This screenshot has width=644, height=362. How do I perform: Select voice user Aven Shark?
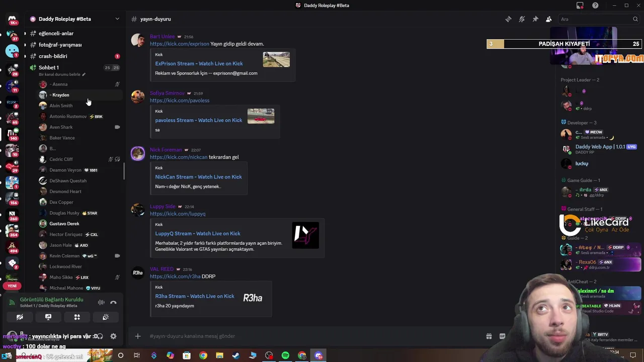61,127
